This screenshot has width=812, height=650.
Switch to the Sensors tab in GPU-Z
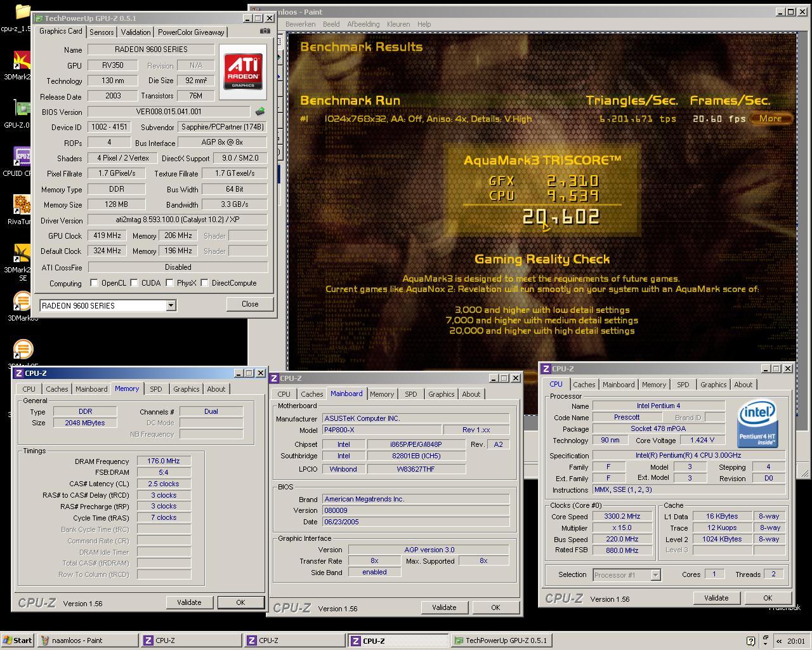[101, 32]
